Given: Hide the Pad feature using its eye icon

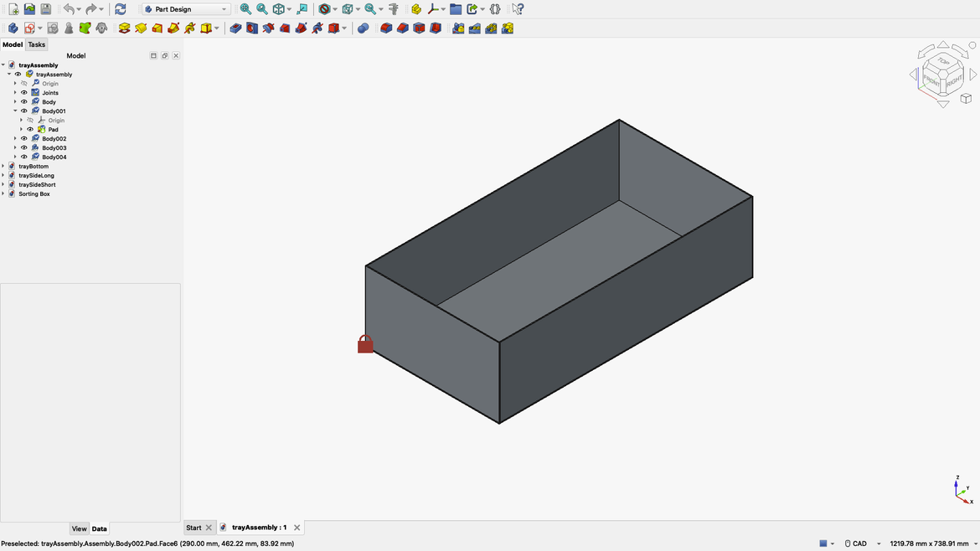Looking at the screenshot, I should pyautogui.click(x=30, y=130).
